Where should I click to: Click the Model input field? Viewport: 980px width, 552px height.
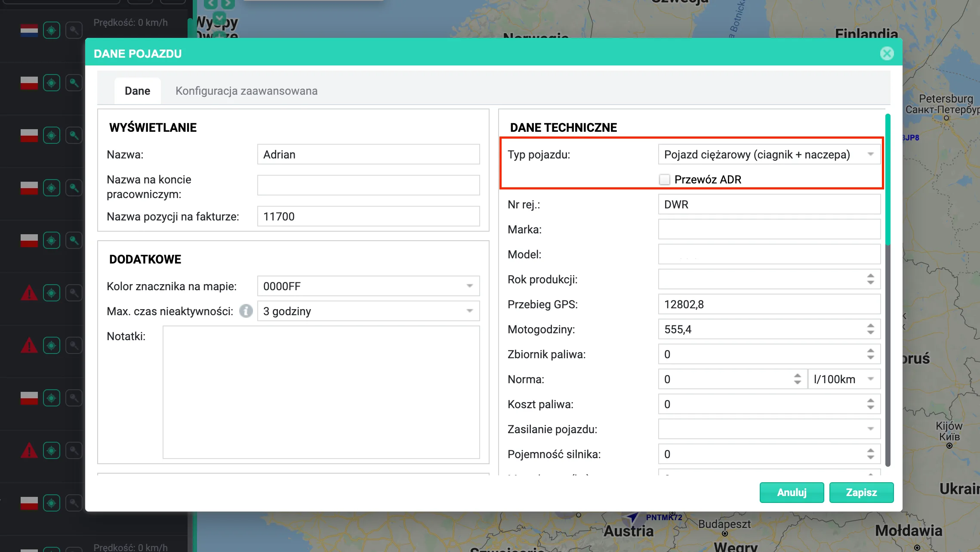click(769, 254)
